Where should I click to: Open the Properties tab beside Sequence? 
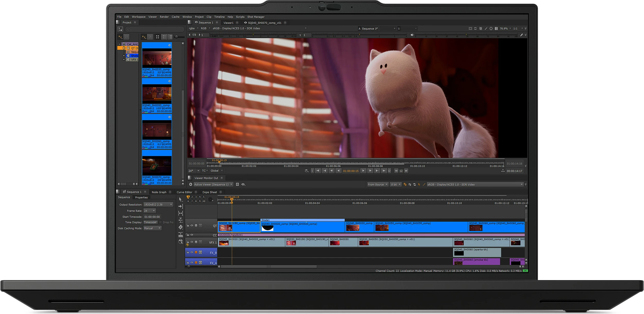pyautogui.click(x=141, y=197)
